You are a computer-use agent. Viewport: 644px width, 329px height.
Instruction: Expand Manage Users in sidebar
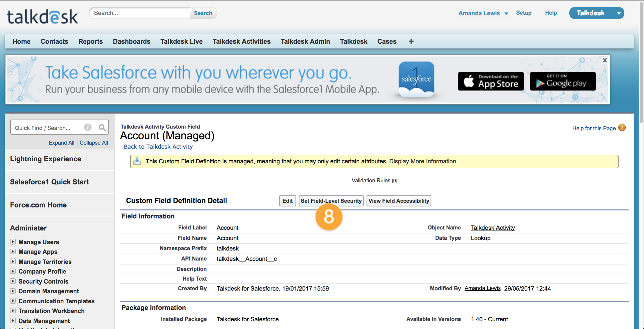click(13, 241)
